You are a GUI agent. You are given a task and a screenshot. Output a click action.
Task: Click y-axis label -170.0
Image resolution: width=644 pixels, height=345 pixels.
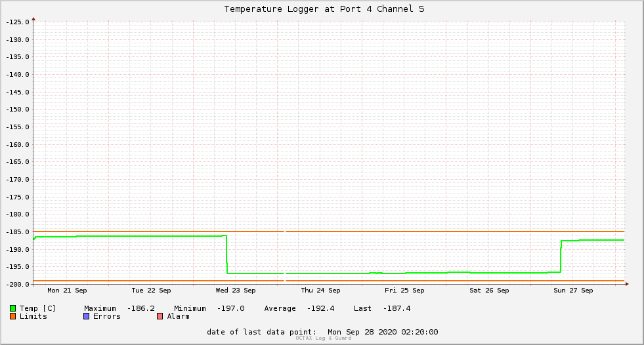[18, 180]
